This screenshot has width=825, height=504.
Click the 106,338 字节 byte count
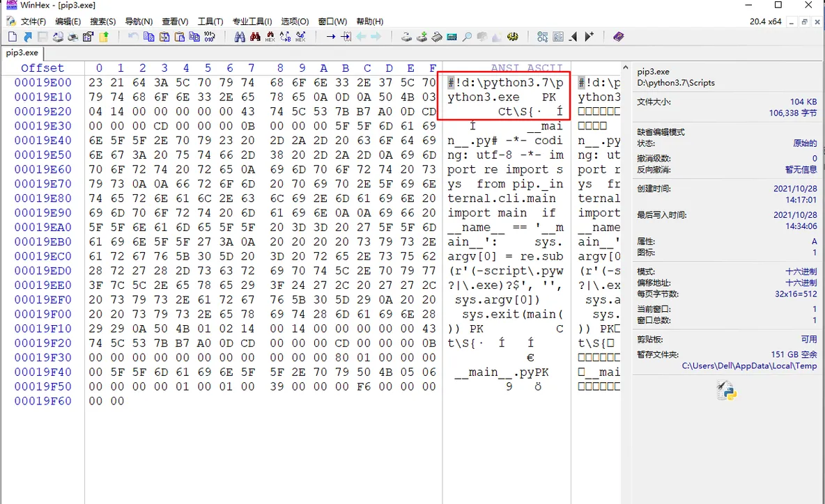pos(793,113)
